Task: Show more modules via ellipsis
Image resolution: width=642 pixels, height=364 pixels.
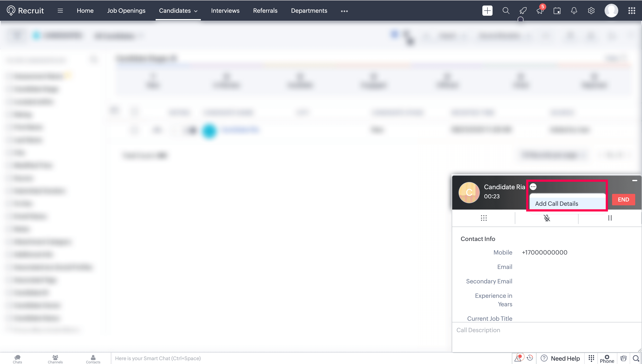Action: coord(344,11)
